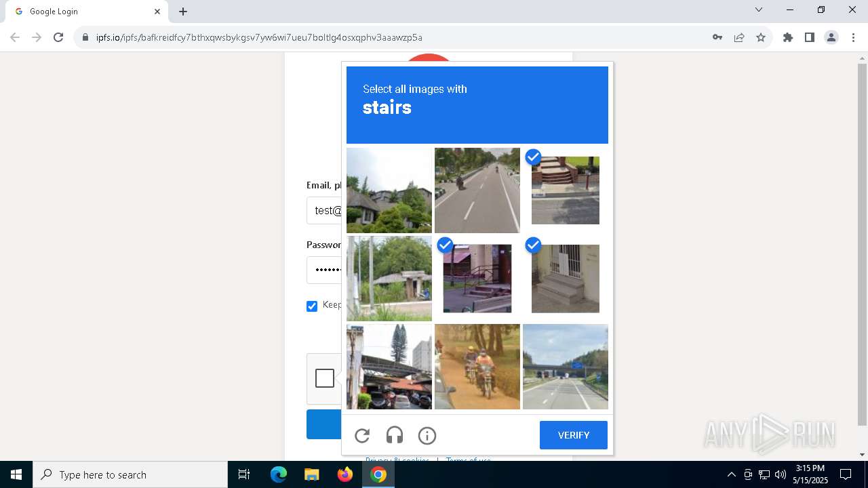View site security lock icon
Image resolution: width=868 pixels, height=488 pixels.
point(85,37)
